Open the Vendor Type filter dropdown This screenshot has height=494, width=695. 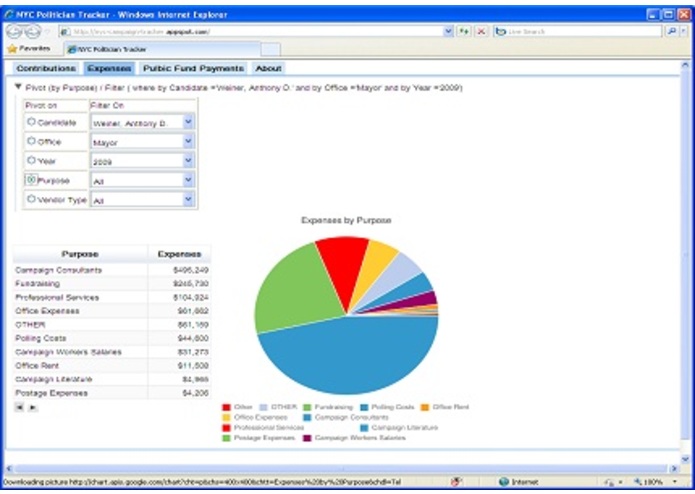[142, 200]
